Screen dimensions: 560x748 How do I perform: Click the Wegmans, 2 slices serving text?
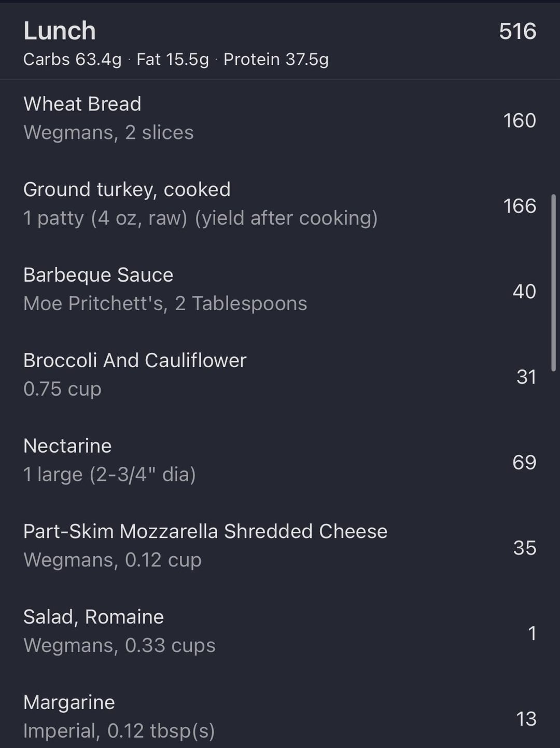coord(108,133)
